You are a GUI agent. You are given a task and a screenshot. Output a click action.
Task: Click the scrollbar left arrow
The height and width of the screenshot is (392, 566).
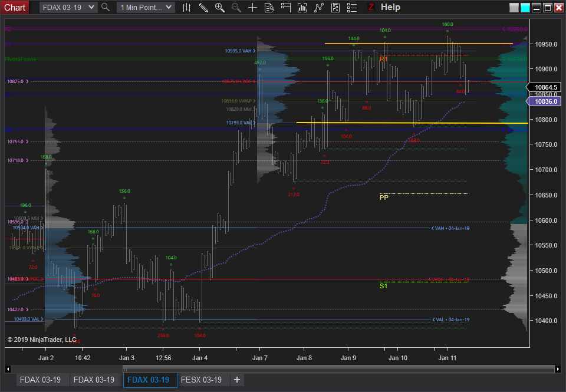click(8, 369)
